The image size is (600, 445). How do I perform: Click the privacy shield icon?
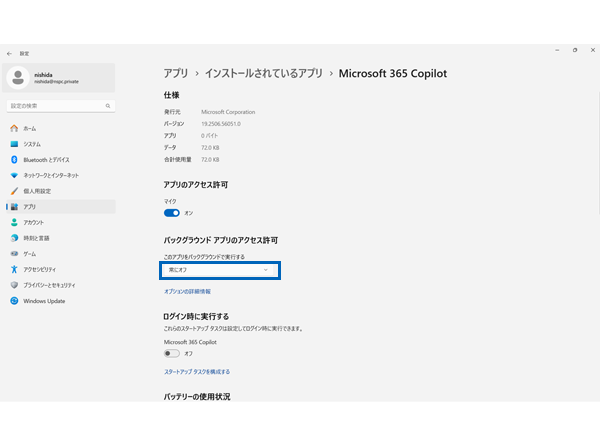click(14, 285)
